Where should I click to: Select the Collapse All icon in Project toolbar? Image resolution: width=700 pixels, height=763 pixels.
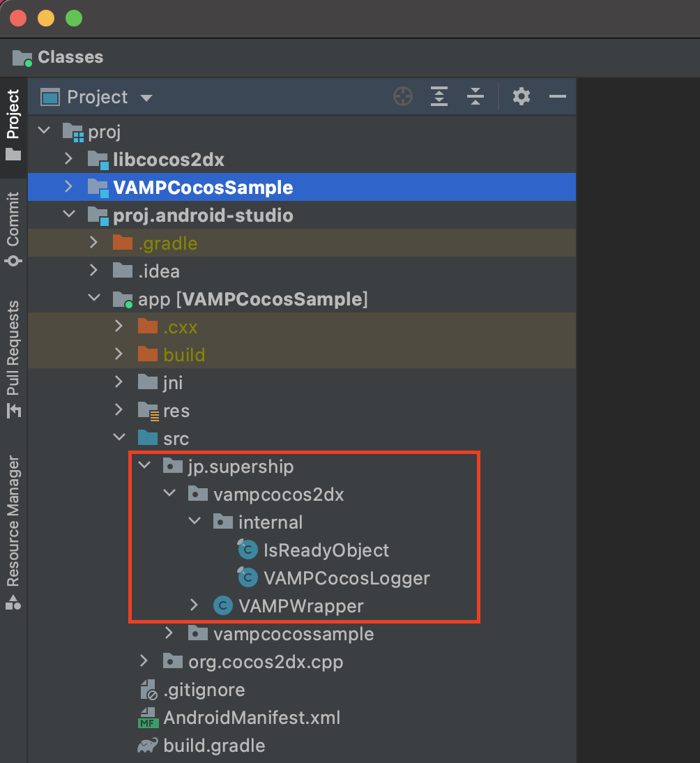click(x=475, y=96)
